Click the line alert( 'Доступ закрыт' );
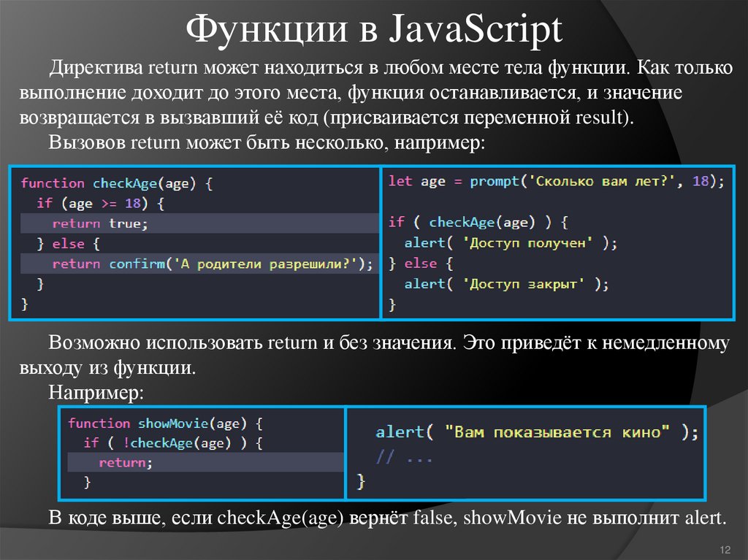This screenshot has width=748, height=560. (506, 284)
